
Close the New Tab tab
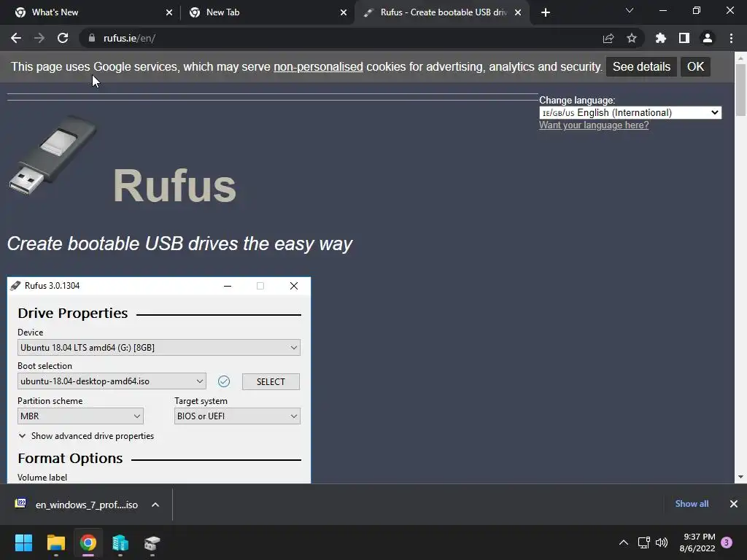tap(344, 12)
